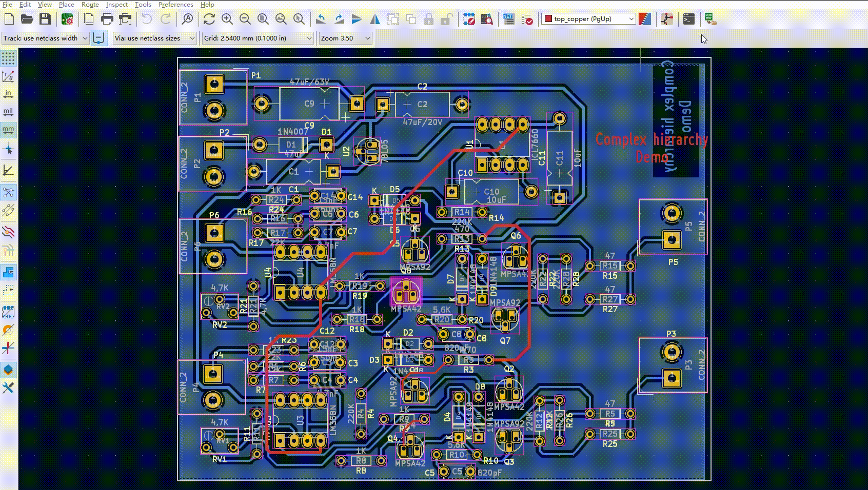868x490 pixels.
Task: Open the Design Rules Checker
Action: tap(526, 19)
